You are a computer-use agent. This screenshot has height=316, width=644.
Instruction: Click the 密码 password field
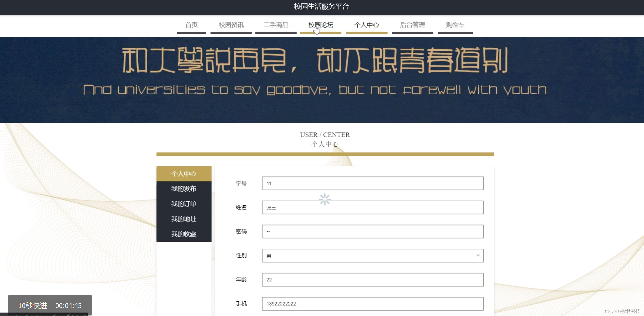tap(372, 231)
